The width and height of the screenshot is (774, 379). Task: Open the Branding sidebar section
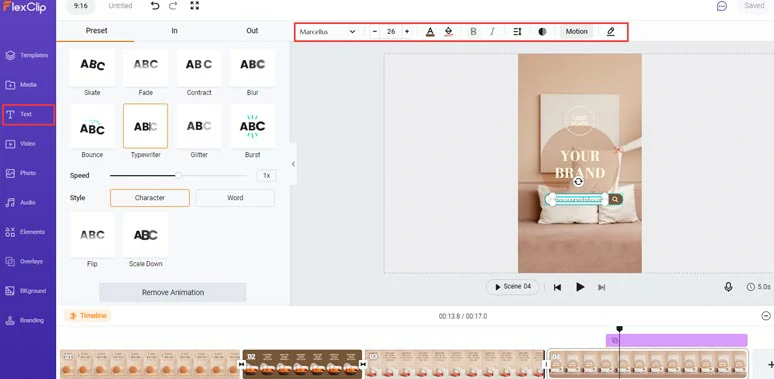(x=25, y=320)
